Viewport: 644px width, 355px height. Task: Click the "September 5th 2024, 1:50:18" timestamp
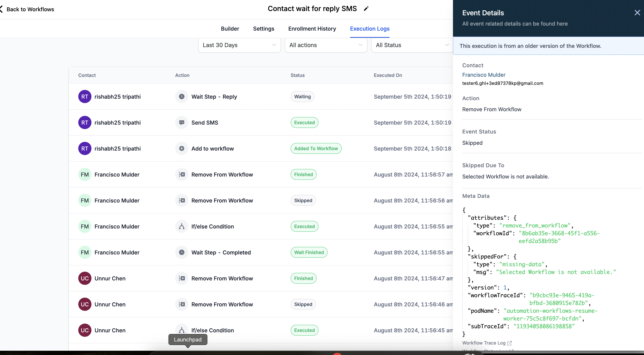point(412,148)
